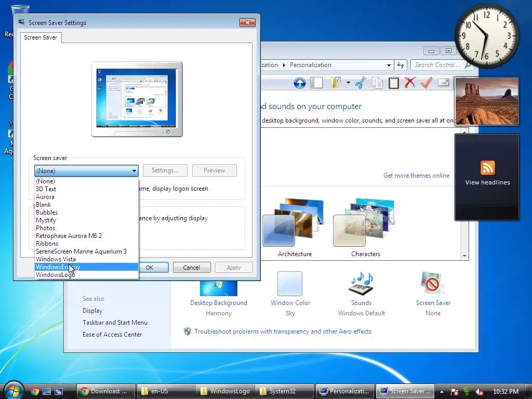Switch to WindowsLogo folder taskbar button
Image resolution: width=532 pixels, height=399 pixels.
tap(225, 391)
